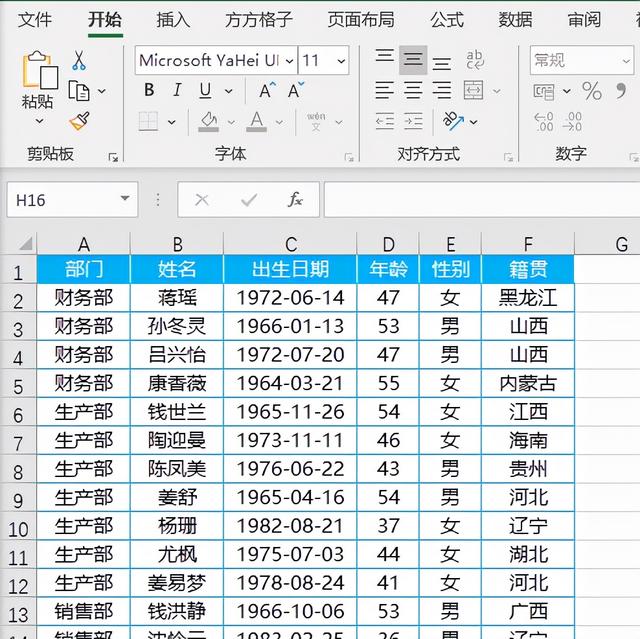Click the 出生日期 header cell

coord(290,269)
